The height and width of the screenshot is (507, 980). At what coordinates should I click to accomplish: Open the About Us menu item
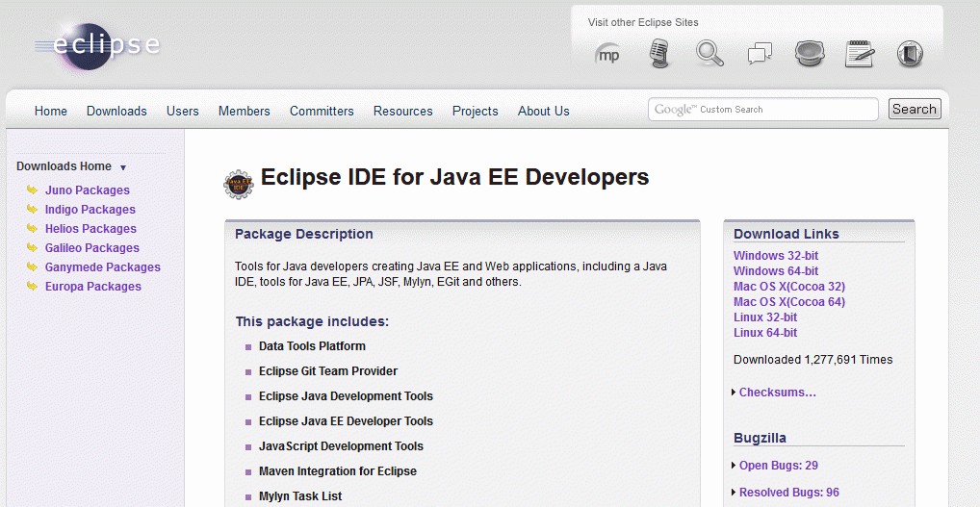(543, 112)
